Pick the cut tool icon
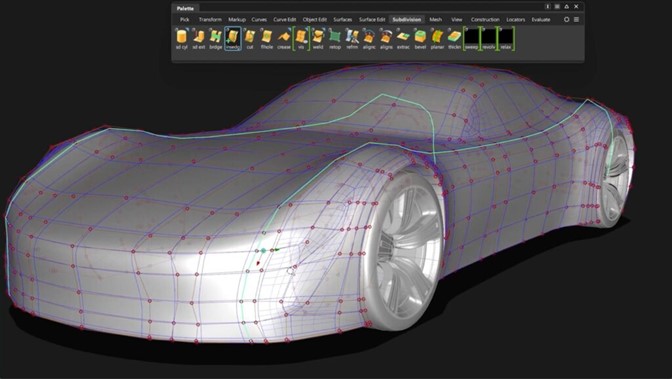 tap(250, 39)
